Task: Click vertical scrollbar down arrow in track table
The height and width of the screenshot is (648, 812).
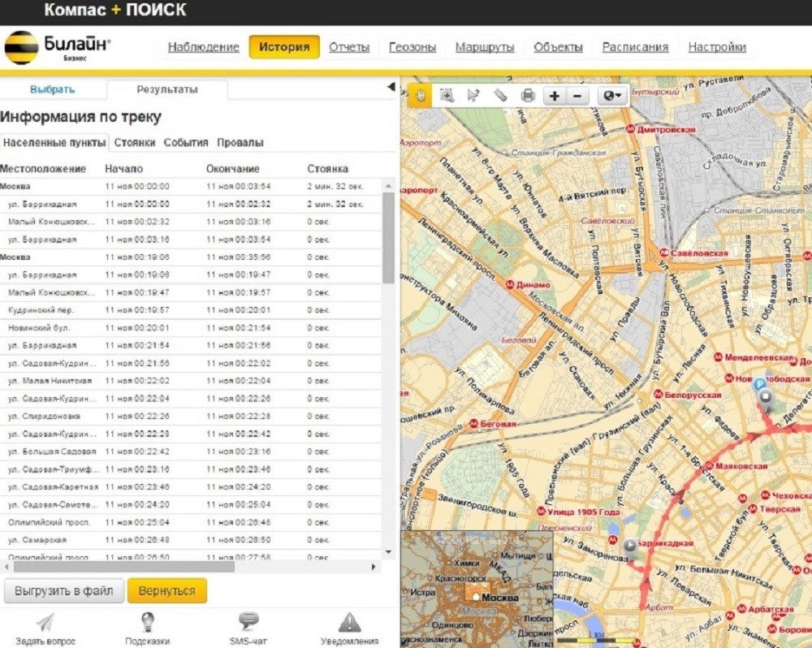Action: [x=388, y=551]
